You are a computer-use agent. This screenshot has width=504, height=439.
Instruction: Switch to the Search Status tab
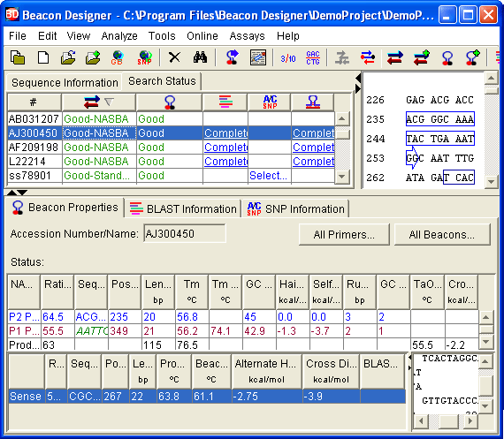(162, 81)
